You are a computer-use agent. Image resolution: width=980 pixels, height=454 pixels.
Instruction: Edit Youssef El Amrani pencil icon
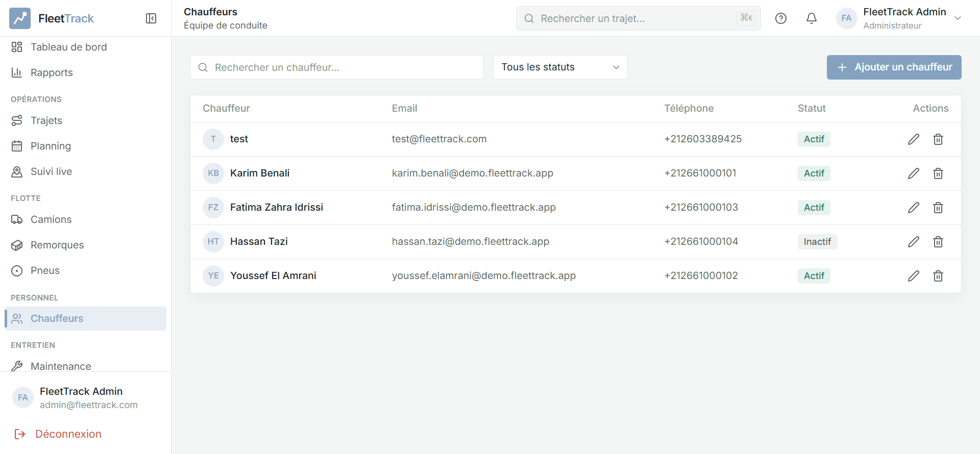pos(914,276)
